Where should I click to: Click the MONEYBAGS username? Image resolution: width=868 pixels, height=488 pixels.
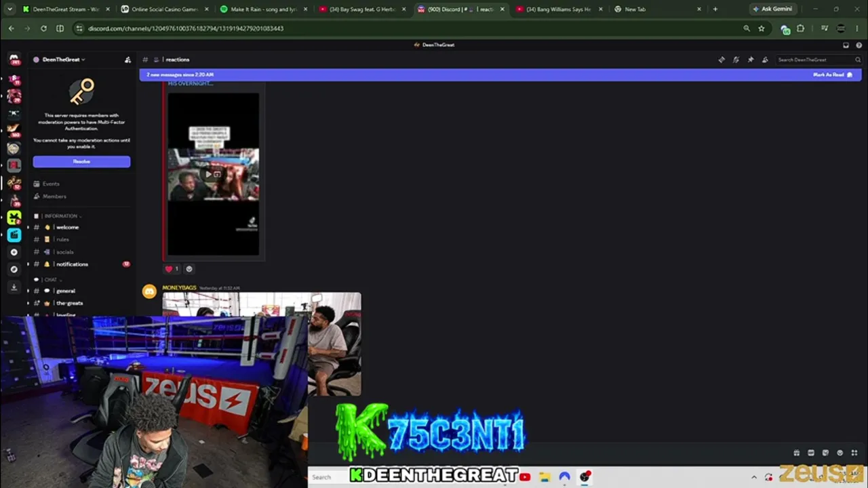point(179,288)
